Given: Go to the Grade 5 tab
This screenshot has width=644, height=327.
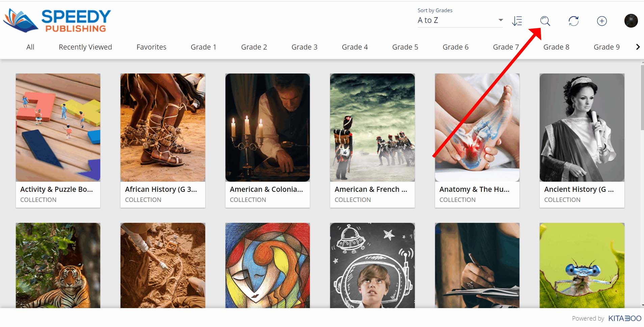Looking at the screenshot, I should click(405, 47).
